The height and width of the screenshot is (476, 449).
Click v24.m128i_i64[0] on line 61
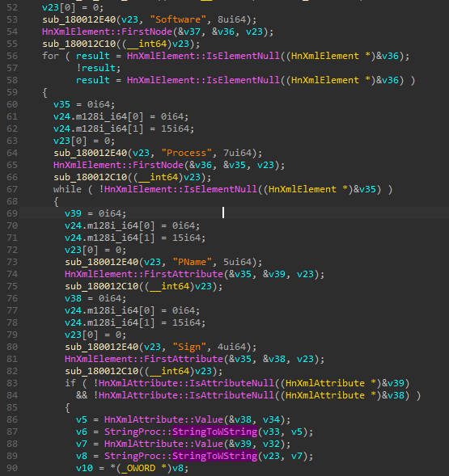click(98, 116)
